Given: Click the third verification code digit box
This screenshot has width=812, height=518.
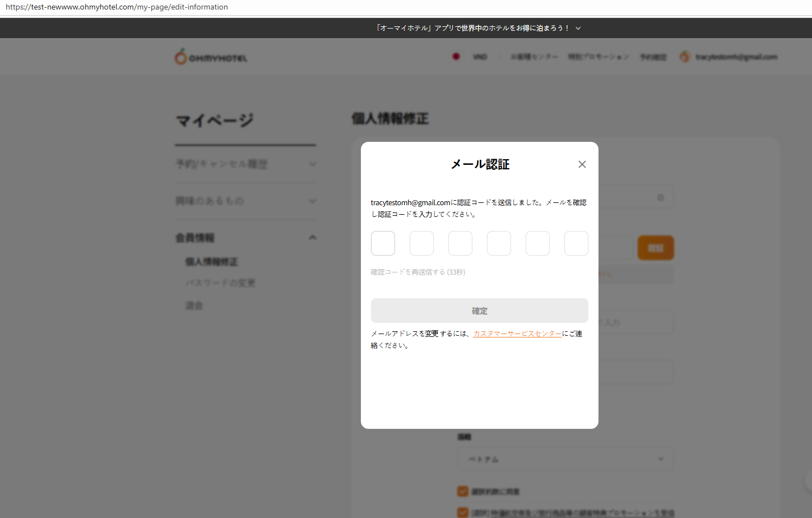Looking at the screenshot, I should [460, 243].
